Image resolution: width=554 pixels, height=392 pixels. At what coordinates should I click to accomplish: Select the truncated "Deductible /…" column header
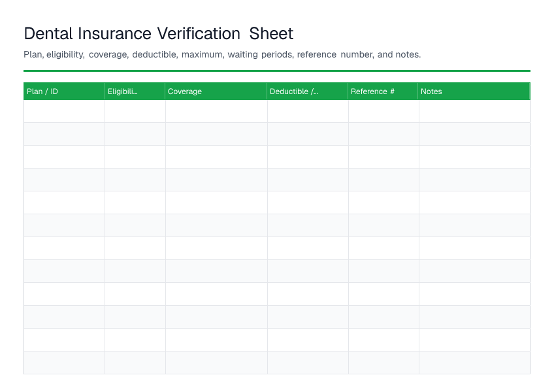click(x=308, y=91)
